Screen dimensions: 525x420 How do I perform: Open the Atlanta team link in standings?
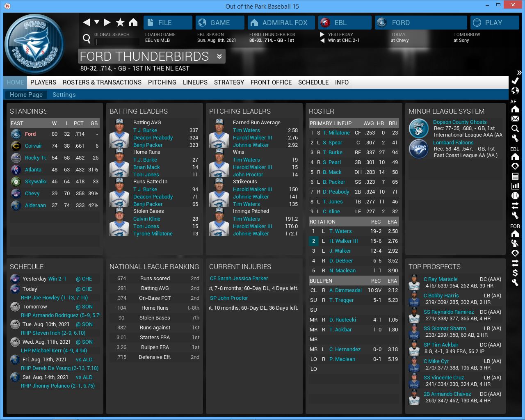(33, 170)
